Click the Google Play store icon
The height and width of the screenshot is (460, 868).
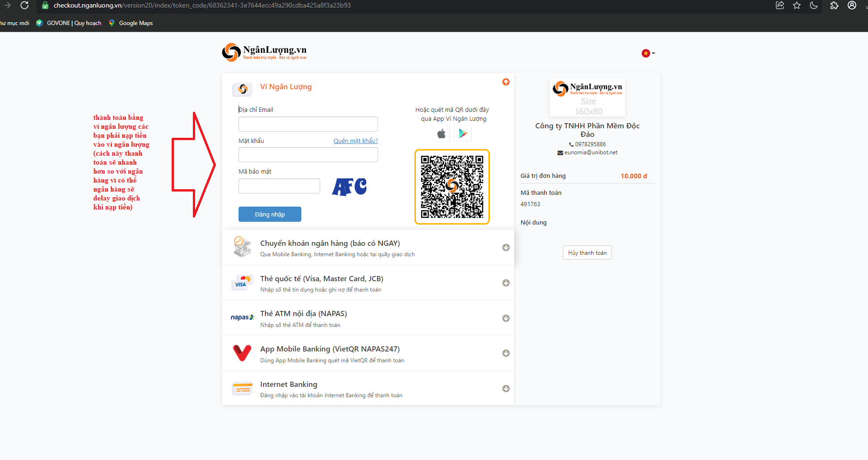tap(463, 134)
